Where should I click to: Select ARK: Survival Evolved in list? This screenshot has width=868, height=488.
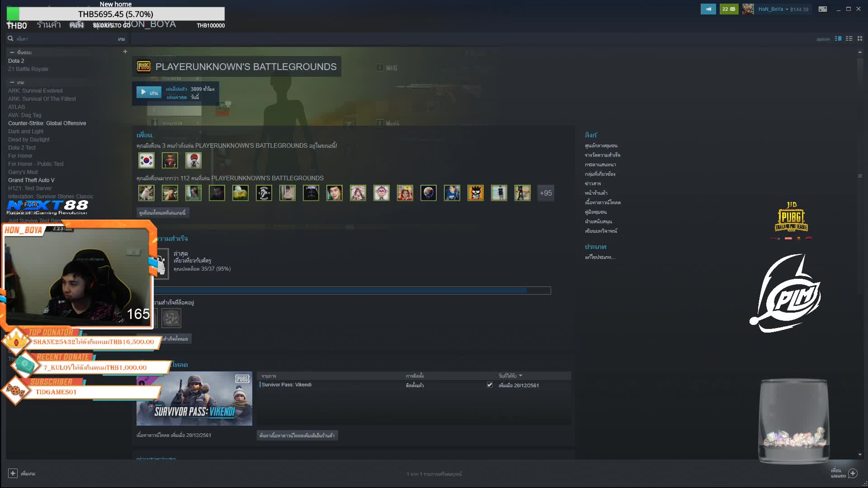pyautogui.click(x=35, y=91)
